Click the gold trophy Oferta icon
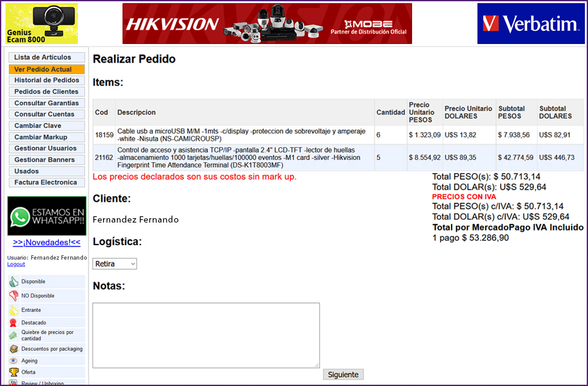The width and height of the screenshot is (588, 386). (13, 372)
